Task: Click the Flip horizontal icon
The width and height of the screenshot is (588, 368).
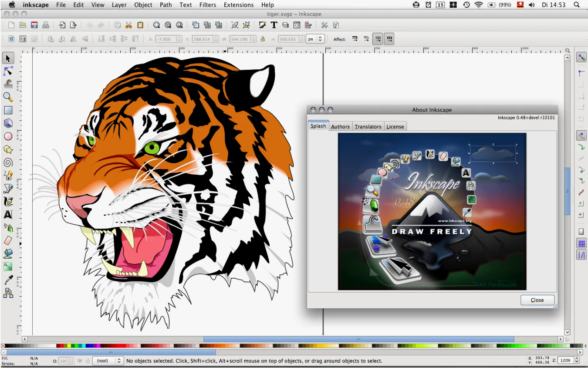Action: point(73,39)
